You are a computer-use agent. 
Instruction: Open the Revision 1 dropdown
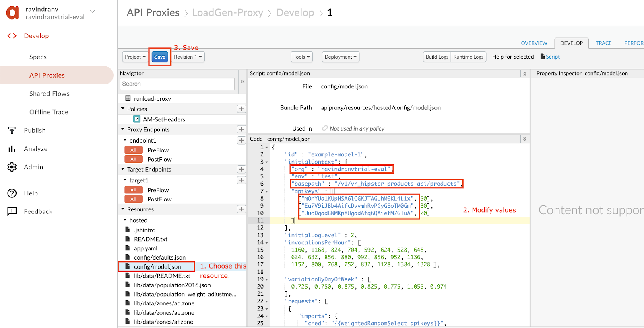[x=188, y=57]
